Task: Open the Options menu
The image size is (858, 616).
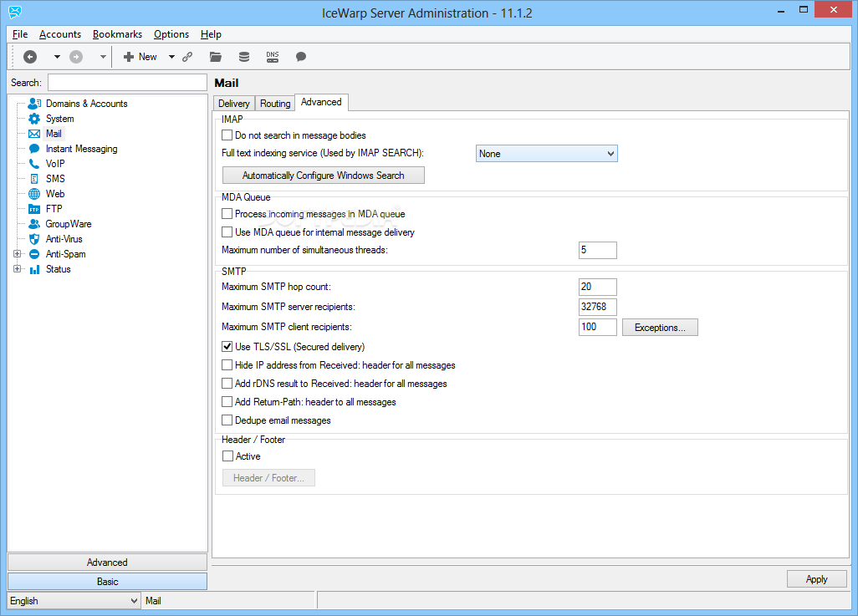Action: pos(171,34)
